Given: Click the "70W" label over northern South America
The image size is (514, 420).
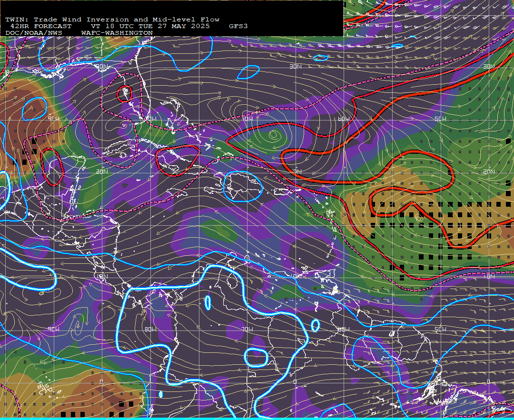Looking at the screenshot, I should (247, 329).
